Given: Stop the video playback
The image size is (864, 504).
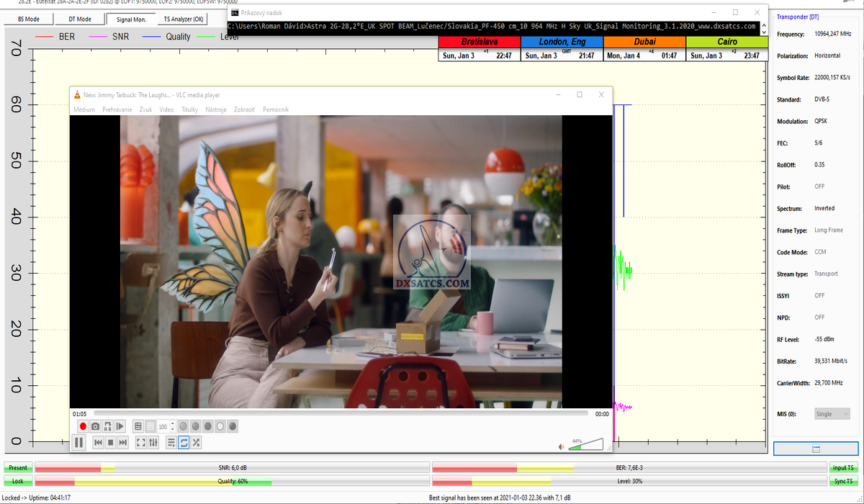Looking at the screenshot, I should [110, 443].
